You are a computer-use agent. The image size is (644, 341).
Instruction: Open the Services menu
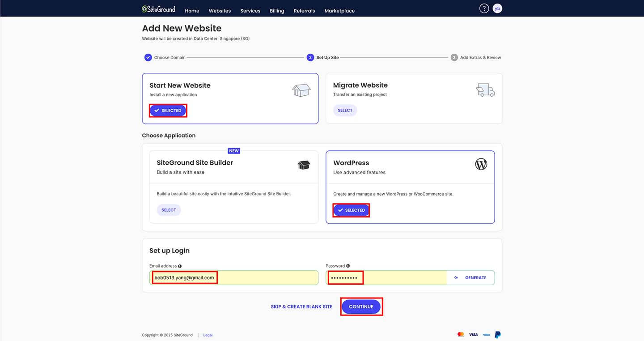[250, 11]
